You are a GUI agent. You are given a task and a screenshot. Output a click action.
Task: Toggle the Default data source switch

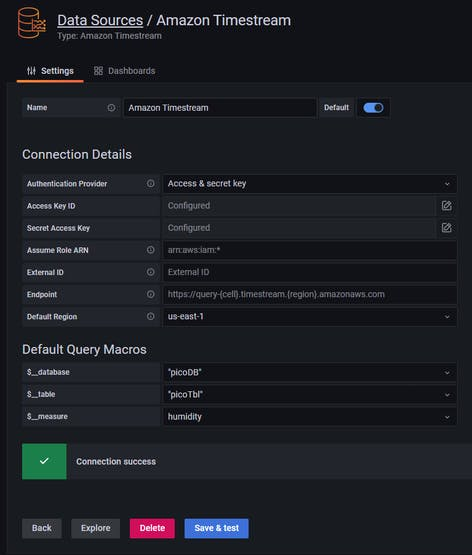coord(373,108)
